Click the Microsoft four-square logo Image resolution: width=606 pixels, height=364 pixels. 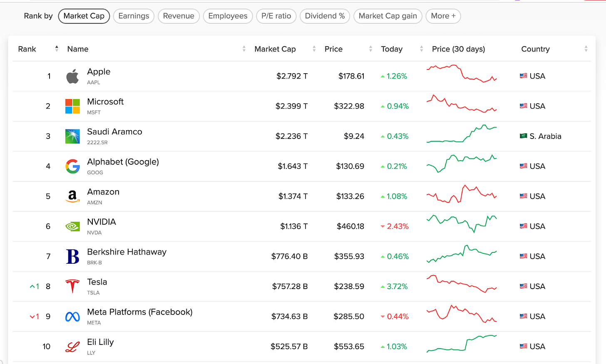click(x=72, y=106)
